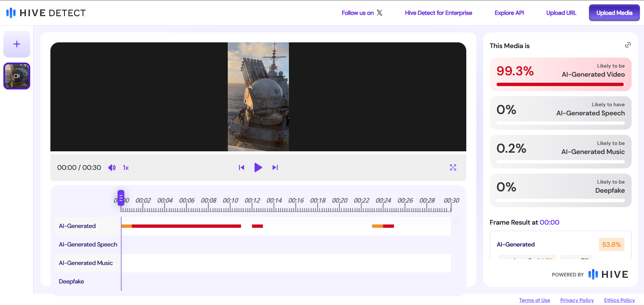Click the 0% Deepfake result card
644x305 pixels.
pos(560,190)
